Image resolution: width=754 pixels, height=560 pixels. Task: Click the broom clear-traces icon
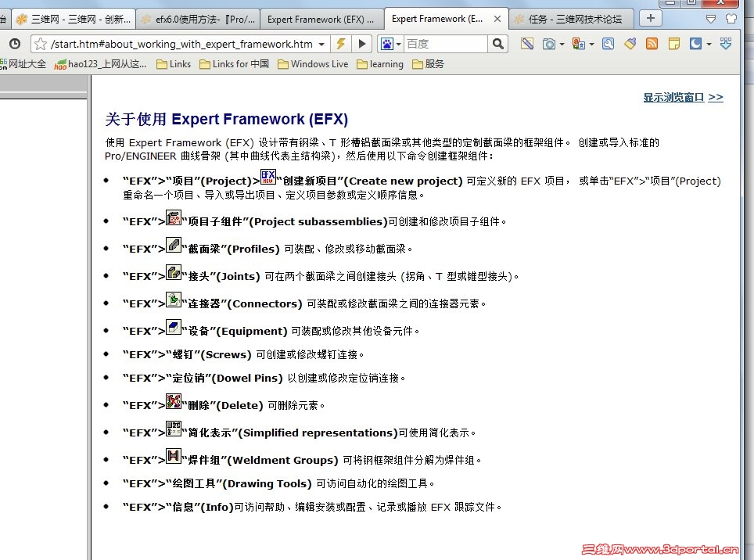630,45
